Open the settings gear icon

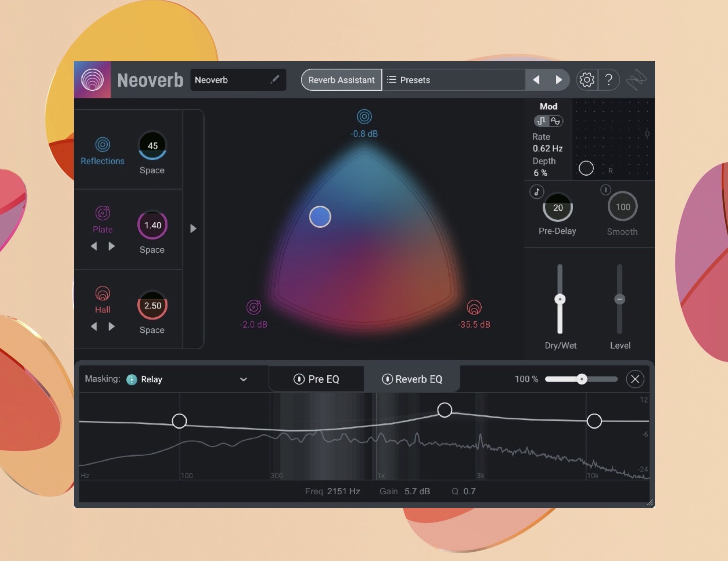tap(586, 80)
